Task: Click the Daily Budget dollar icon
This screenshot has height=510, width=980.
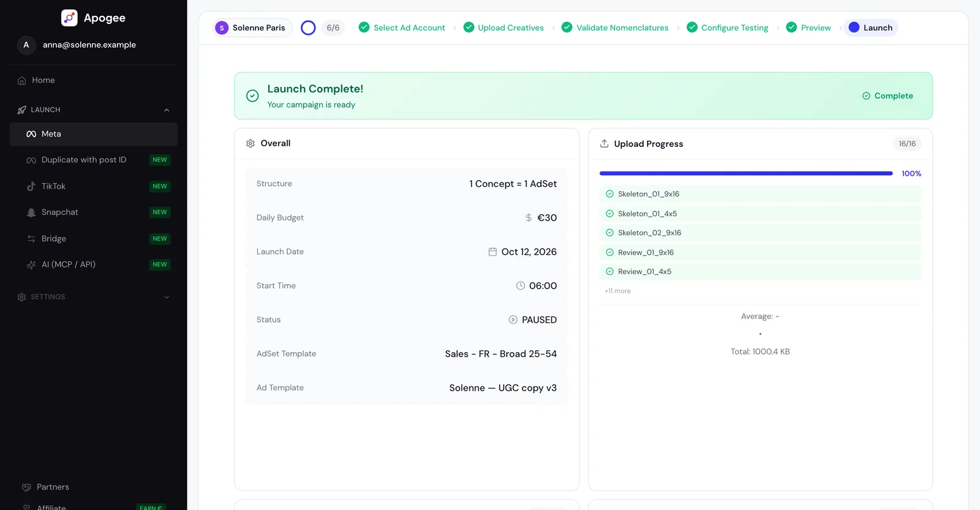Action: (529, 218)
